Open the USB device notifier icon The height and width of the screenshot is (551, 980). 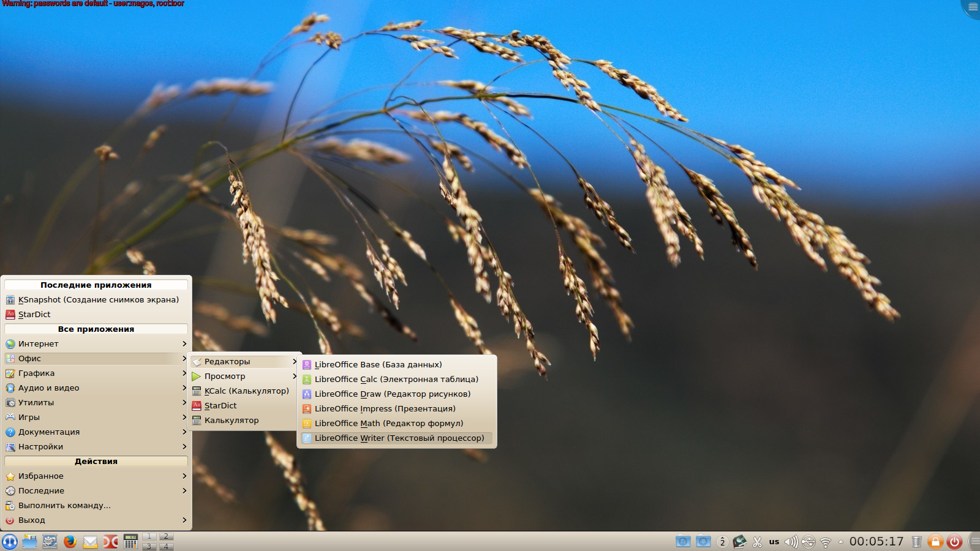pyautogui.click(x=809, y=542)
